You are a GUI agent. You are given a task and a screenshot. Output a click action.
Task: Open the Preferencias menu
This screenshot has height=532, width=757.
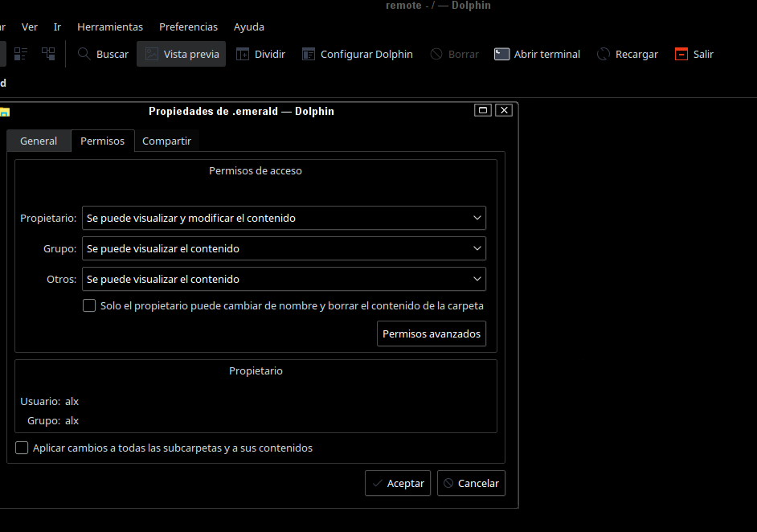(x=188, y=27)
